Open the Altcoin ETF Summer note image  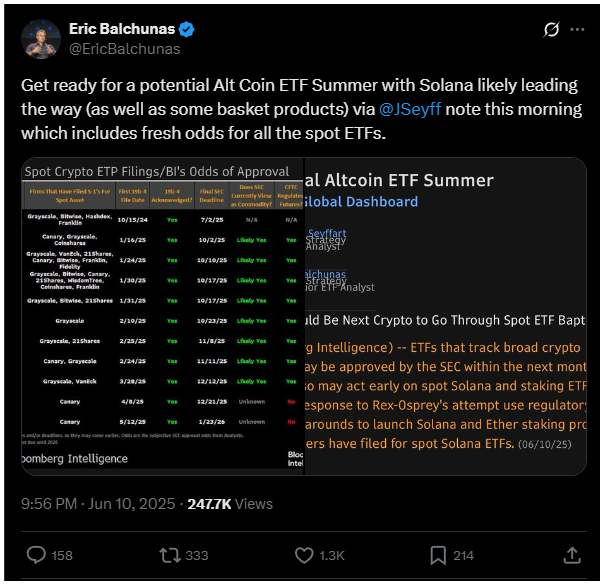(x=445, y=316)
